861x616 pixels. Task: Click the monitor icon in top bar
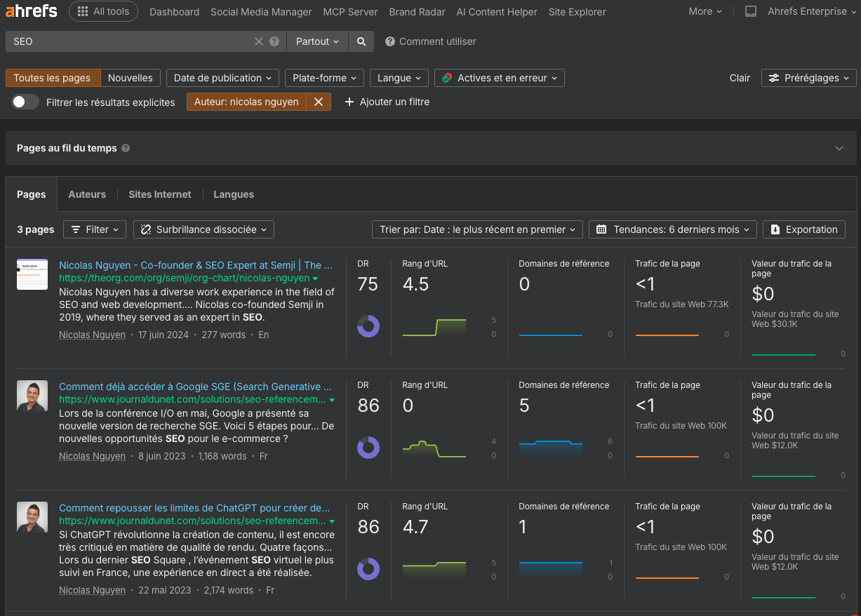point(751,12)
